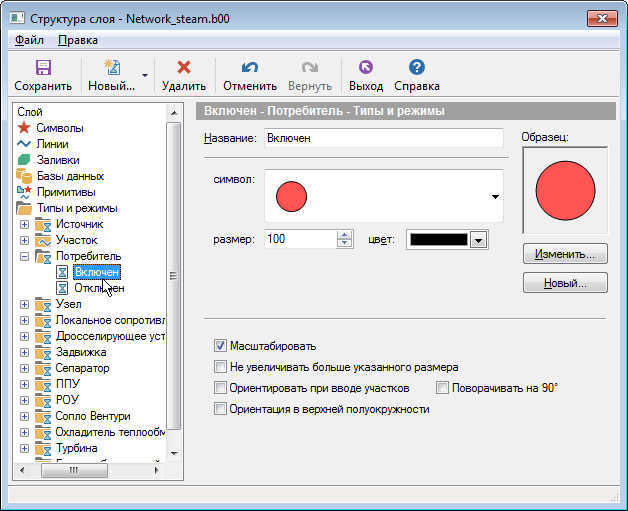Select Базы данных in the layer tree
628x511 pixels.
[x=69, y=176]
